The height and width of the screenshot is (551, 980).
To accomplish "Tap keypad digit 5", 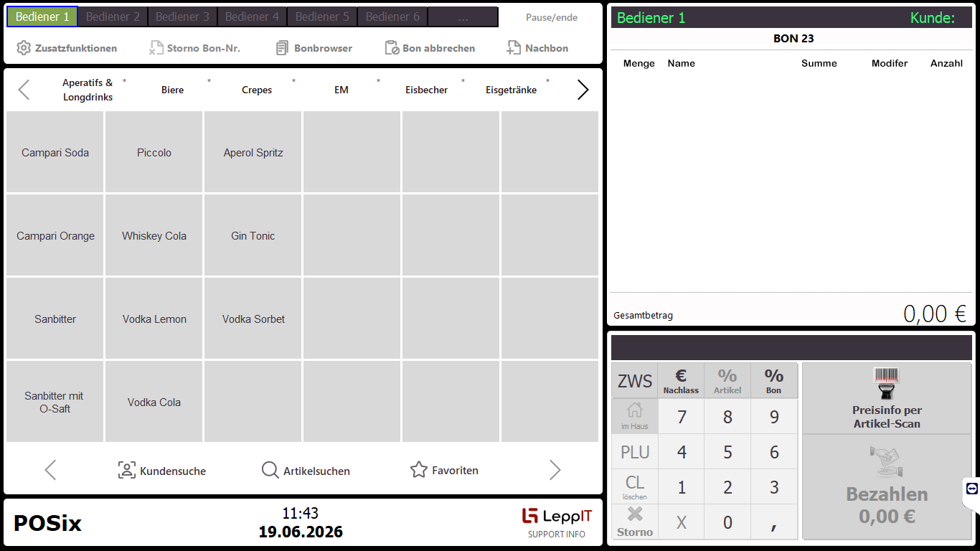I will [x=727, y=451].
